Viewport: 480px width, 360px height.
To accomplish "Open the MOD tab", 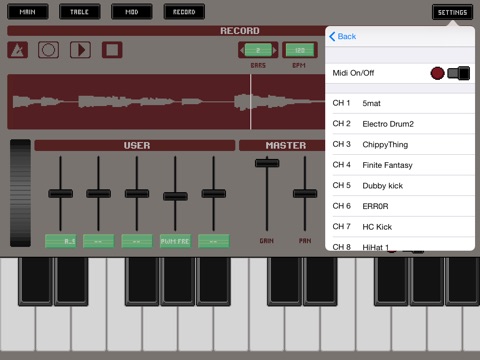I will pos(132,12).
